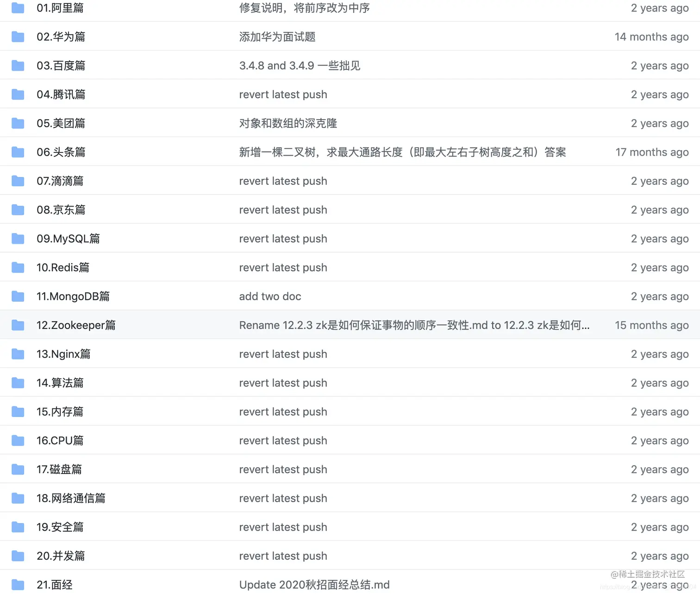Open the 15.内存篇 folder name
The image size is (700, 594).
(60, 411)
